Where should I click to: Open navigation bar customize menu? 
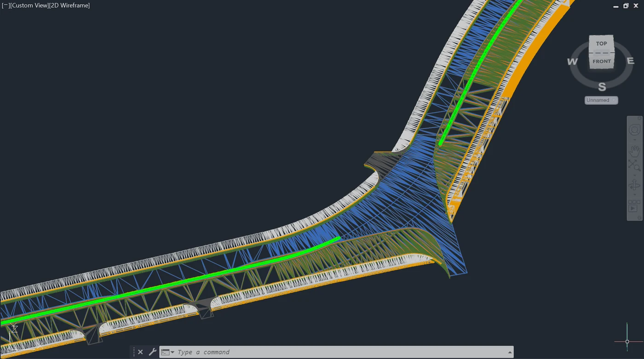click(x=639, y=217)
